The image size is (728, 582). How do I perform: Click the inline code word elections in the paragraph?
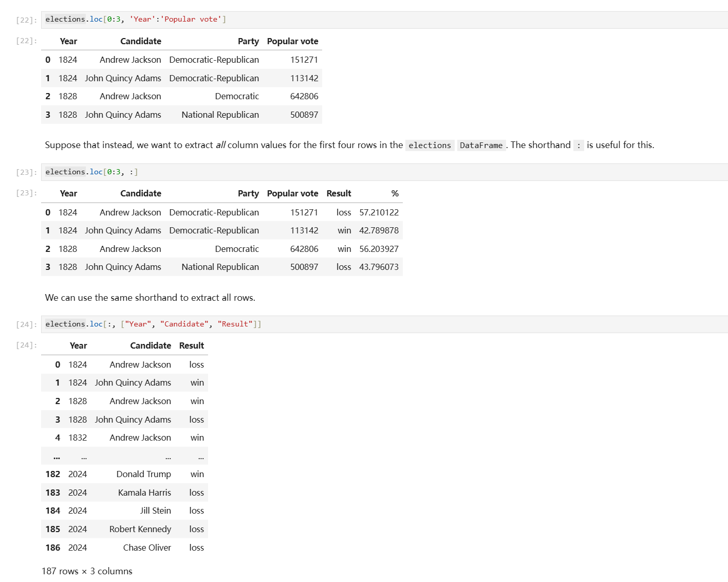tap(430, 145)
